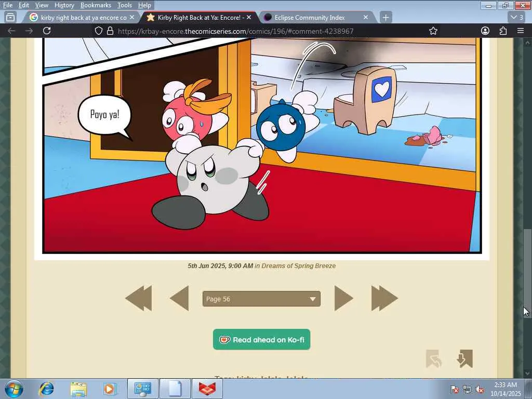Click the network tray icon
Viewport: 532px width, 399px height.
pyautogui.click(x=467, y=390)
